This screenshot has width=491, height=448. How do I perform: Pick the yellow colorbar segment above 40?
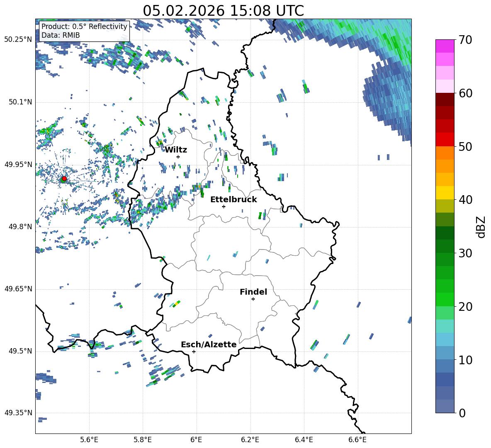tap(445, 193)
